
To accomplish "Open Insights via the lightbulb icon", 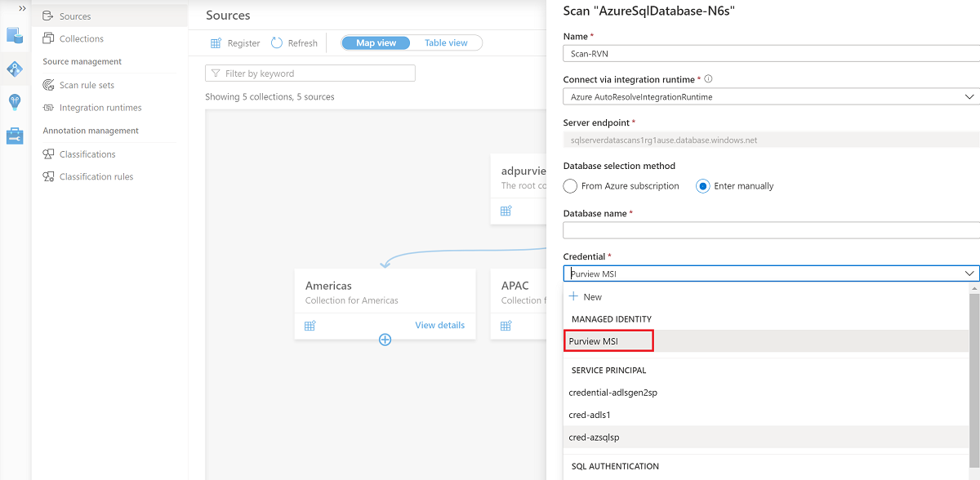I will 13,101.
